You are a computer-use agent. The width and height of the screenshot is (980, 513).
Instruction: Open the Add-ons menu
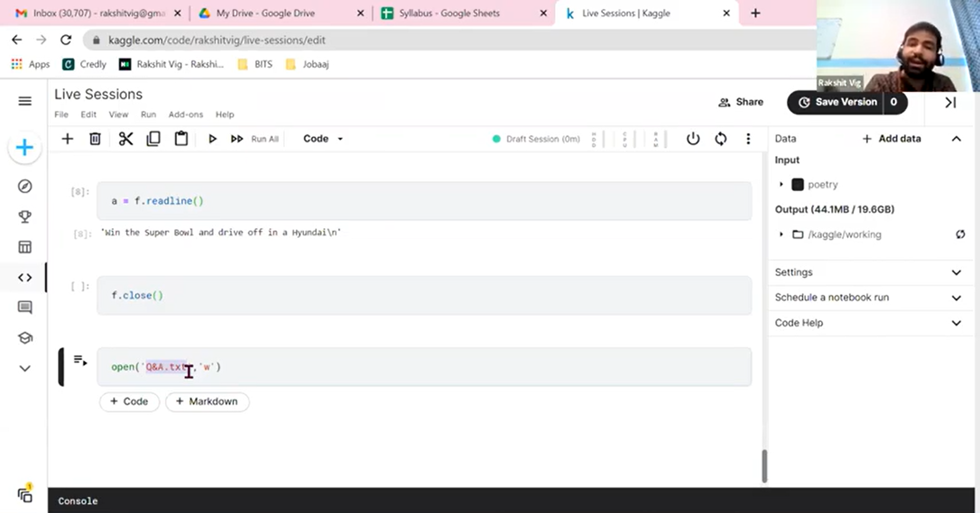click(x=185, y=114)
